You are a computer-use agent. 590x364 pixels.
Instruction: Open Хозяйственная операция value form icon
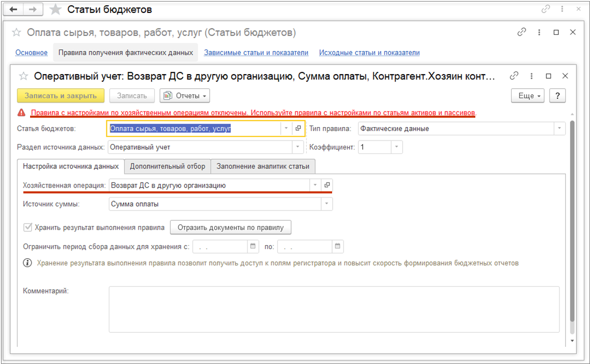[x=327, y=185]
